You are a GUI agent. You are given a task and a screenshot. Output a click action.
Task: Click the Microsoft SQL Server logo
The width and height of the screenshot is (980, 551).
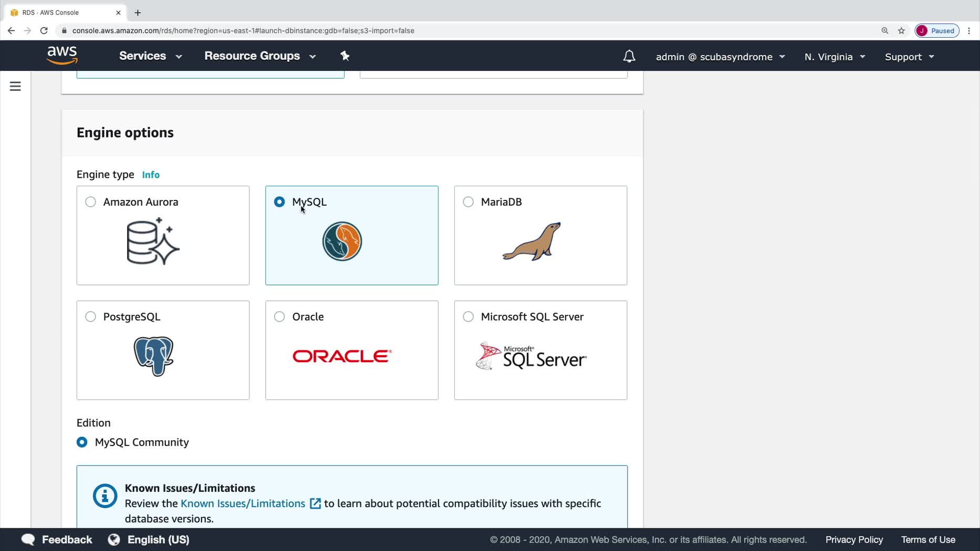click(531, 356)
